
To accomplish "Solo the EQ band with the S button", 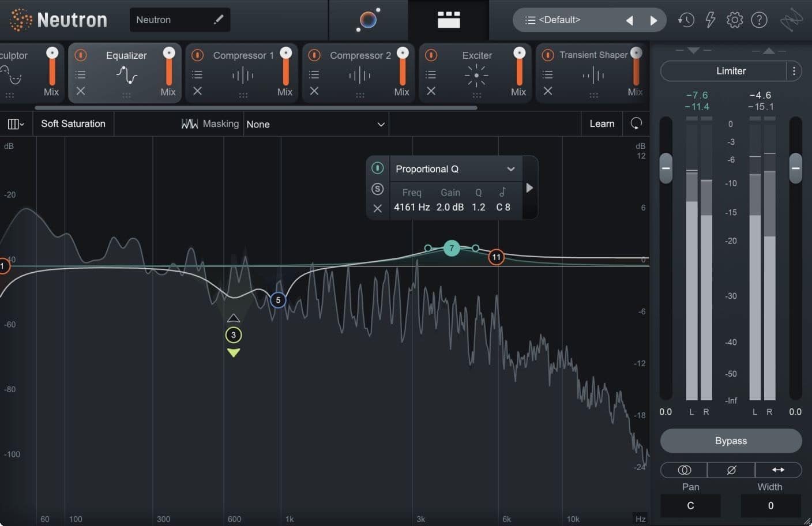I will click(x=378, y=189).
